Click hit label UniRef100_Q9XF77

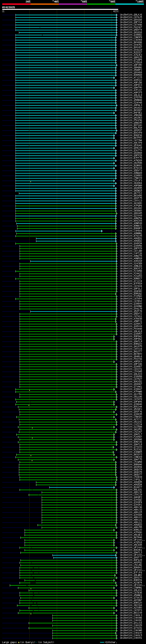pos(131,557)
